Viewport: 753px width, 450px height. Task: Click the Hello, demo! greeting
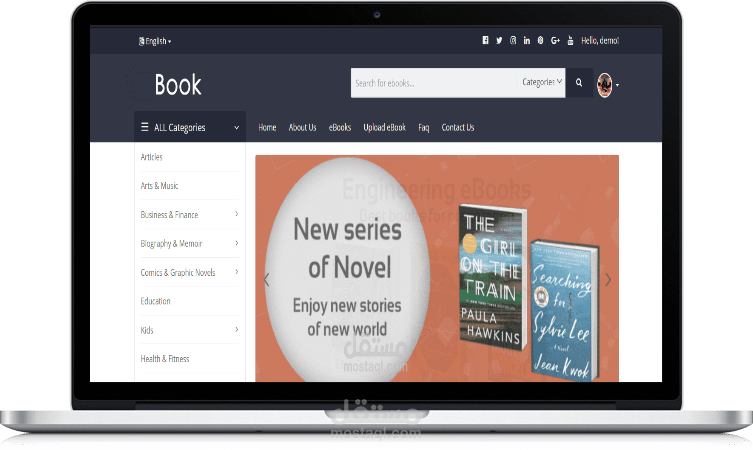(600, 40)
